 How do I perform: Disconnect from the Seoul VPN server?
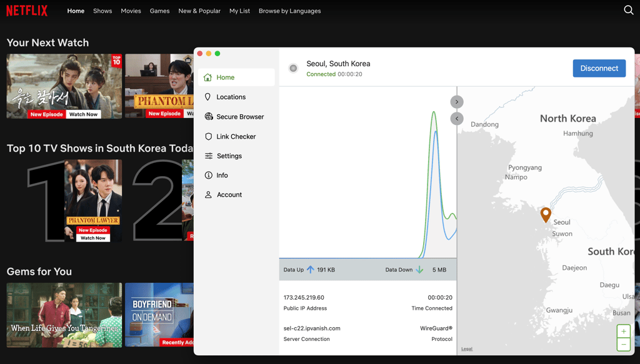click(x=599, y=68)
